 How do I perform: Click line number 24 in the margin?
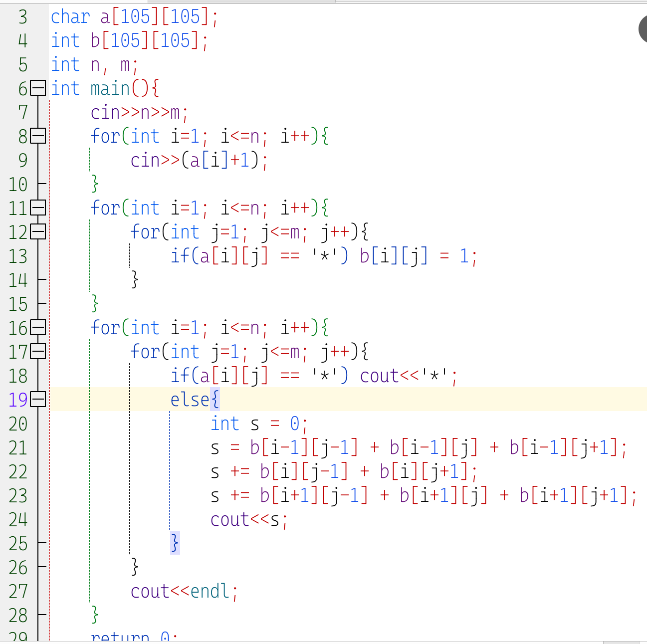18,520
